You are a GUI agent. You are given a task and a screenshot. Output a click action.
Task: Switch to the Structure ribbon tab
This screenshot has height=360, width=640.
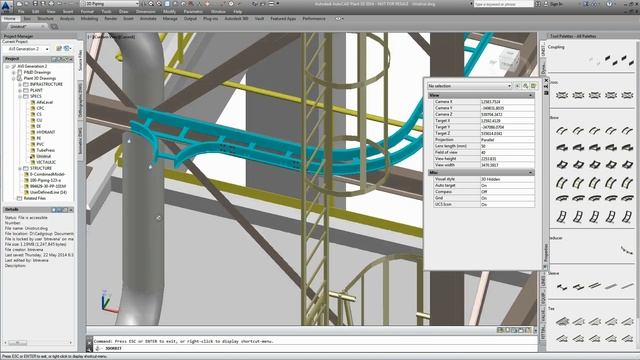pos(45,19)
